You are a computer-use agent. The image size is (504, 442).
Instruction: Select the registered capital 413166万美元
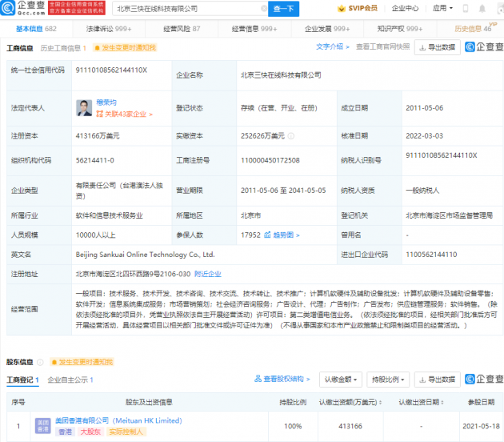click(x=98, y=136)
